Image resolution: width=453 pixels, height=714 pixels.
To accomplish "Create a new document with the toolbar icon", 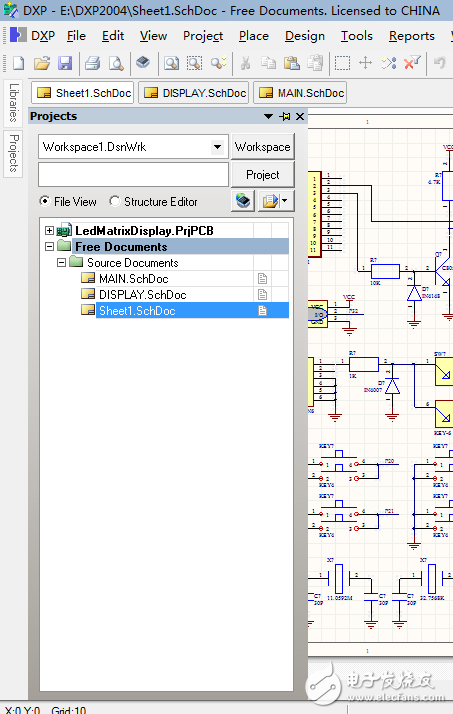I will coord(18,63).
